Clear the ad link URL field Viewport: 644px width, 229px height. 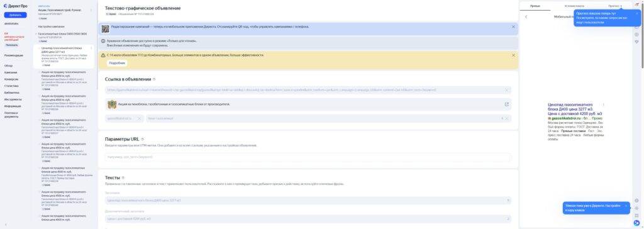tap(508, 90)
